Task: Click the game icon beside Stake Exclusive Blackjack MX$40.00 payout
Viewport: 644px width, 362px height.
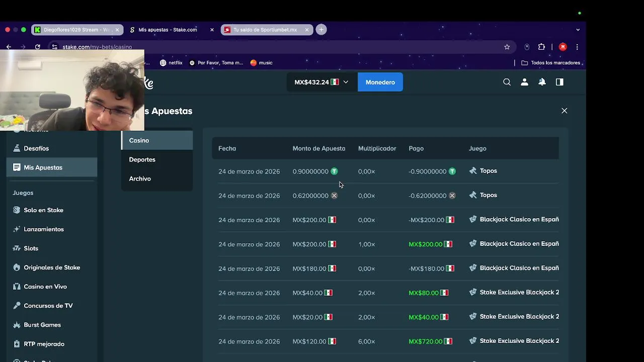Action: [x=472, y=317]
